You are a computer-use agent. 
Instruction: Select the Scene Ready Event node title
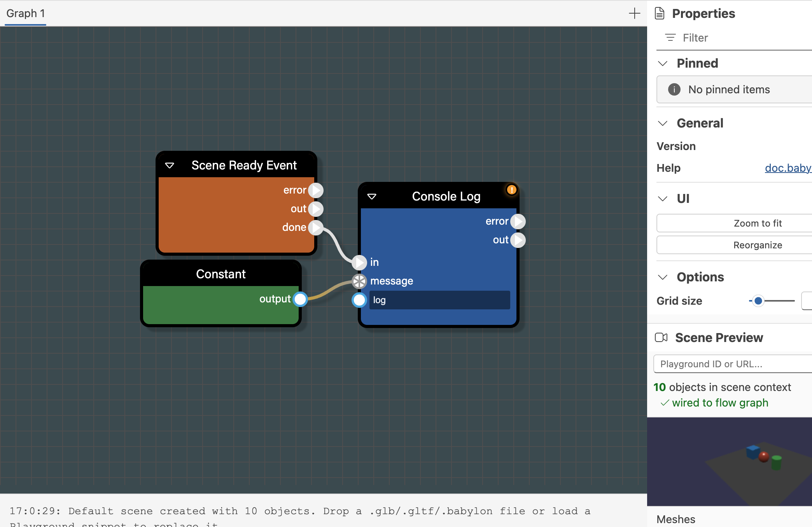244,165
